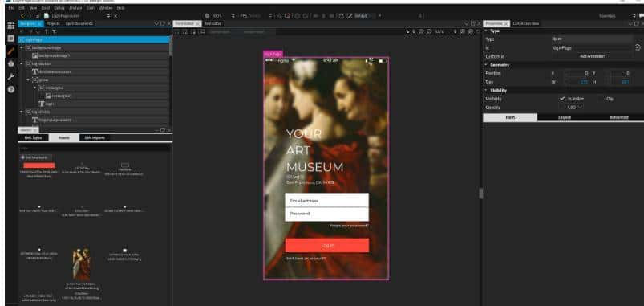Open the Welcome mode grid icon
644x306 pixels.
point(10,26)
